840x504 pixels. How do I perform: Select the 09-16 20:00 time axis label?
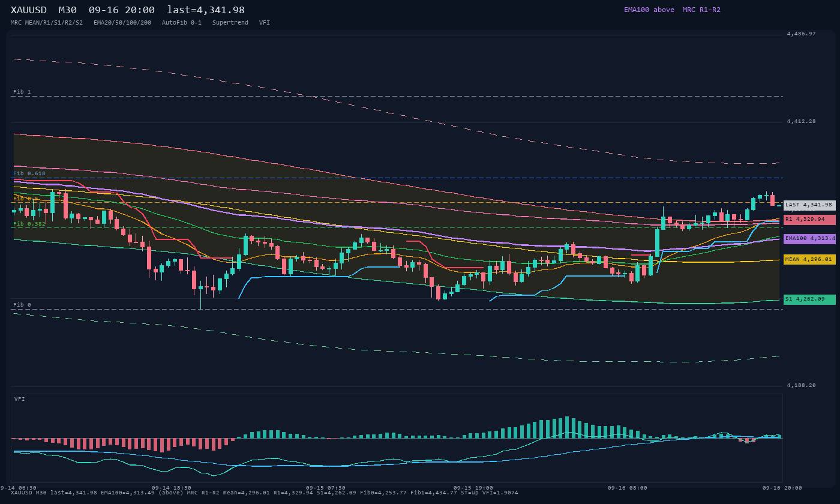coord(782,488)
